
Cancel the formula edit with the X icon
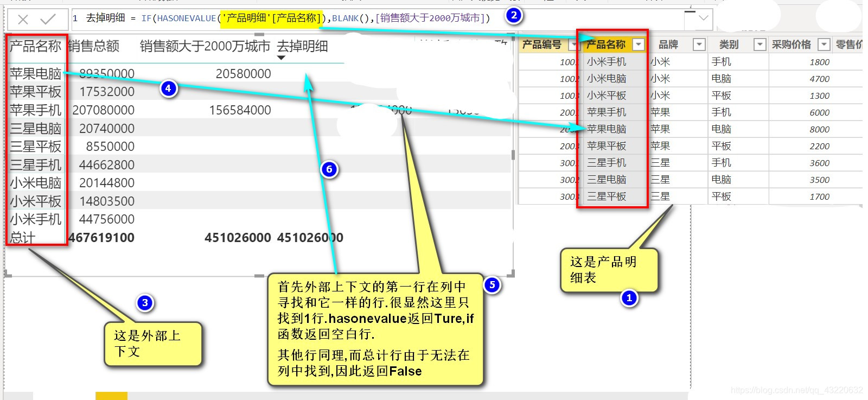pyautogui.click(x=23, y=20)
